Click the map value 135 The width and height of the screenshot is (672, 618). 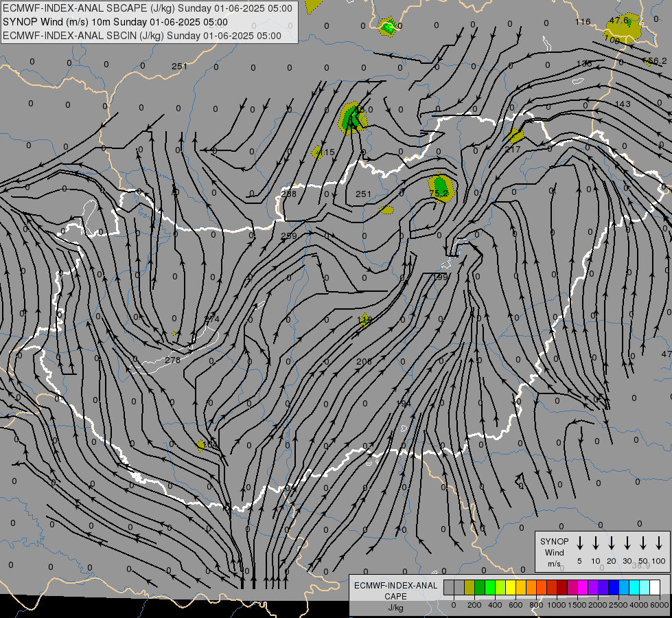[584, 63]
